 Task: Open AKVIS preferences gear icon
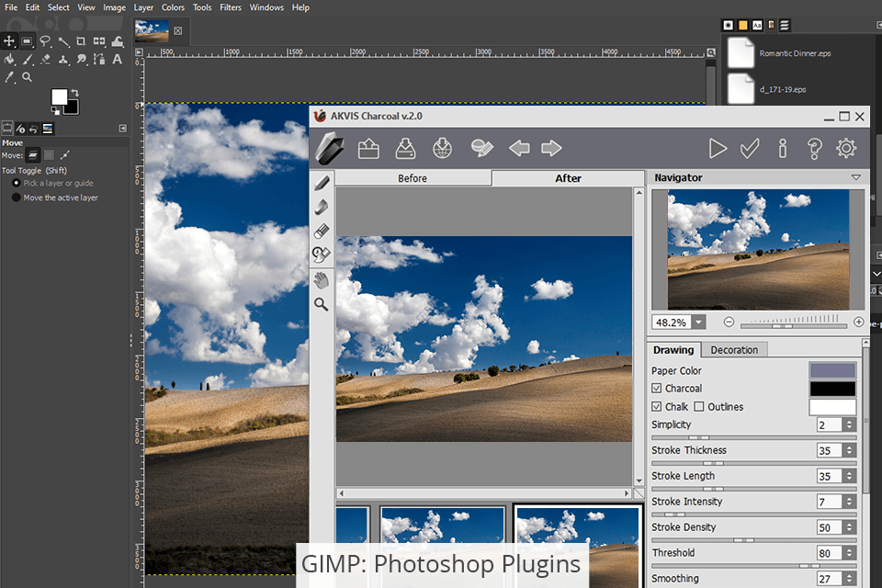point(846,148)
